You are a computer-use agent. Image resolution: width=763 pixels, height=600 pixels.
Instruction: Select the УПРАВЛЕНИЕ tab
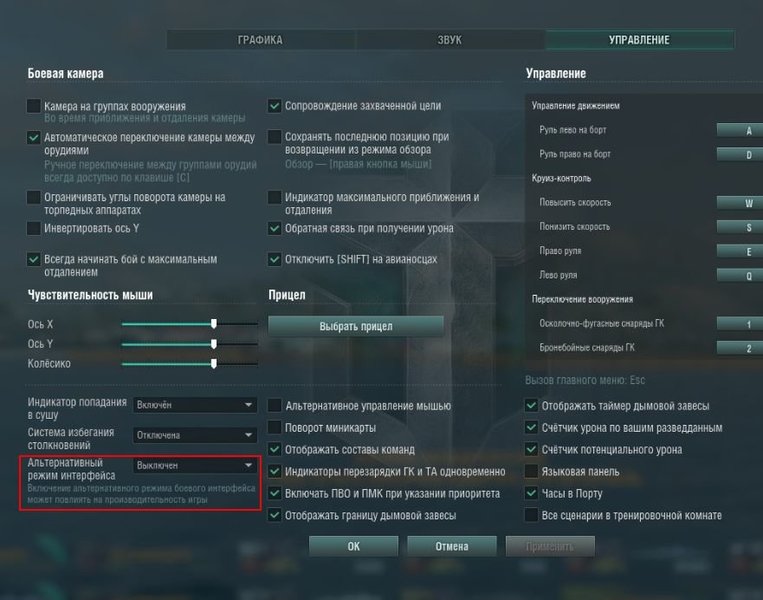coord(638,40)
